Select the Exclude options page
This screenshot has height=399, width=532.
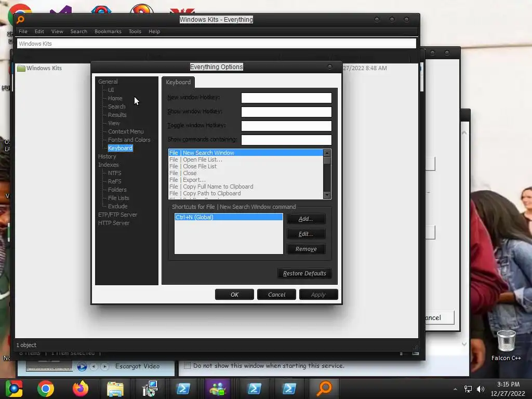tap(118, 206)
